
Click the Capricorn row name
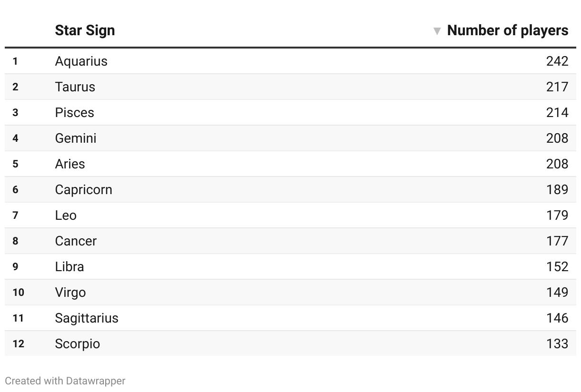(83, 190)
